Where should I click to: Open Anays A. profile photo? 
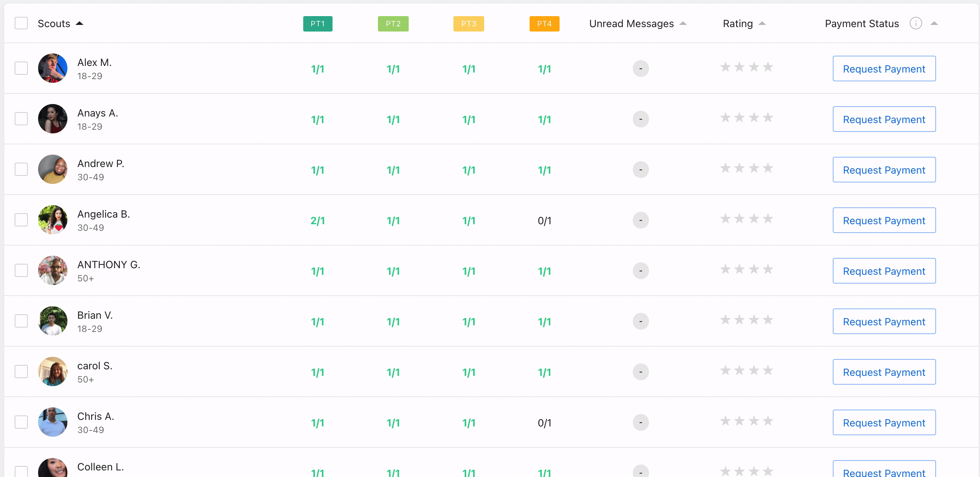(53, 119)
